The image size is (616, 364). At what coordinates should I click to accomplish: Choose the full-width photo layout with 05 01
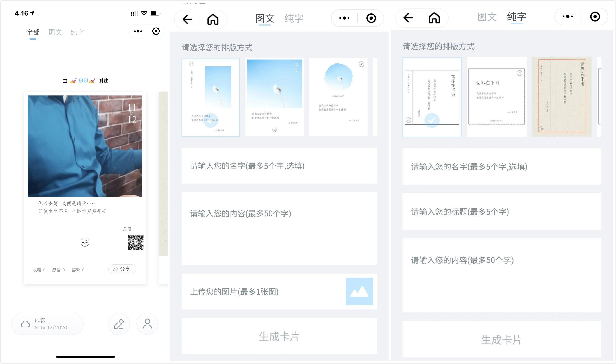click(274, 97)
